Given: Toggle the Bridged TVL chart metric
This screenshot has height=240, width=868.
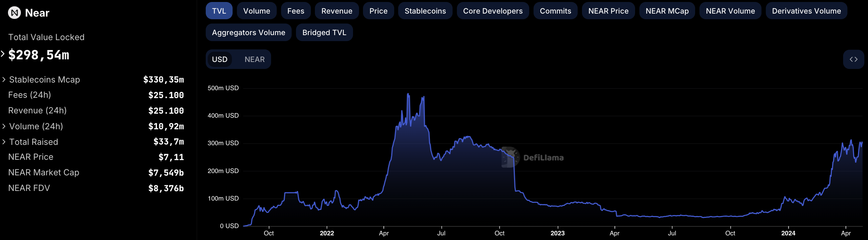Looking at the screenshot, I should coord(325,32).
